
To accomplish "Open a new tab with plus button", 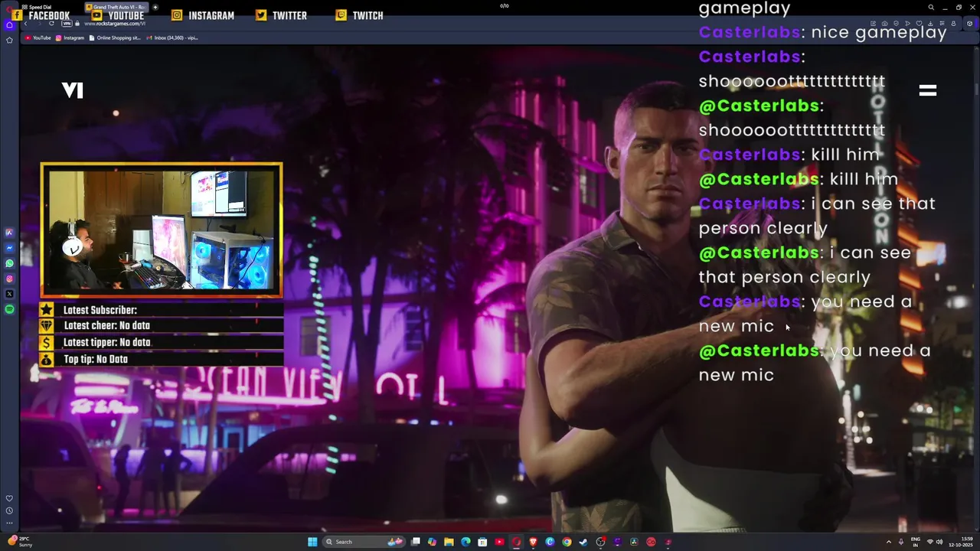I will pyautogui.click(x=155, y=7).
